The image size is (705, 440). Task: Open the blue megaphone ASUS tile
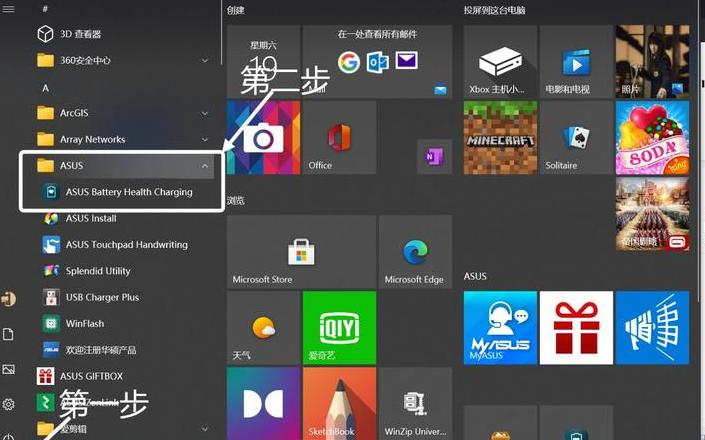click(x=652, y=328)
